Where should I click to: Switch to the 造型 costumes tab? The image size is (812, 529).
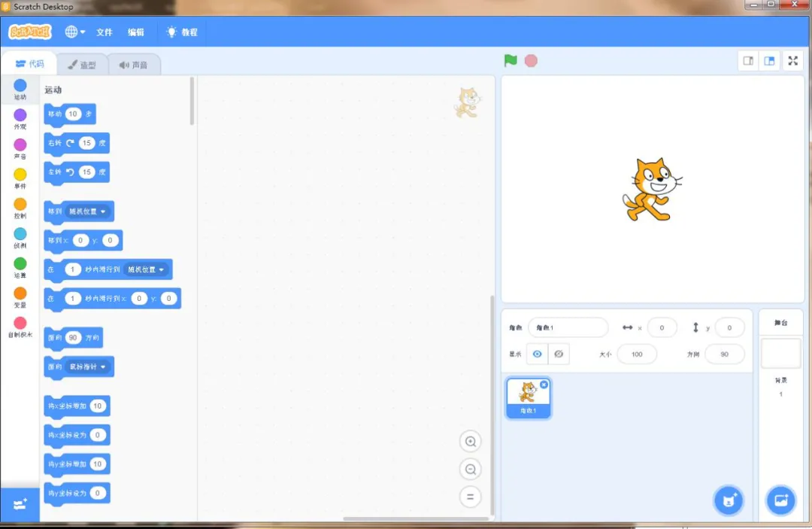82,65
